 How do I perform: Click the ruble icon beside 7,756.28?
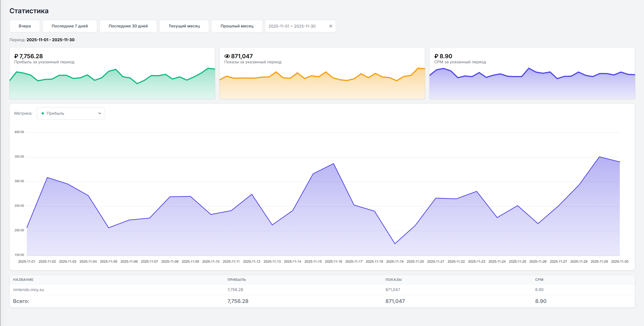click(x=16, y=56)
